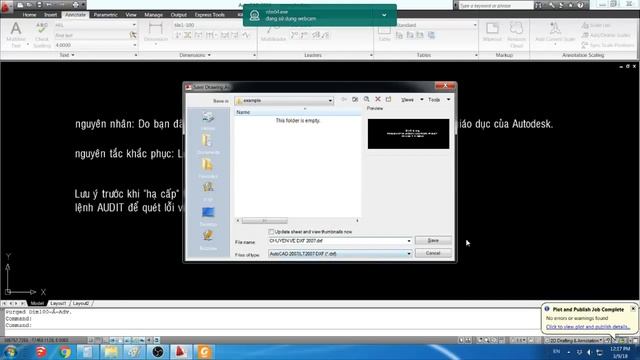Select History in dialog places sidebar
The height and width of the screenshot is (360, 640).
coord(208,121)
